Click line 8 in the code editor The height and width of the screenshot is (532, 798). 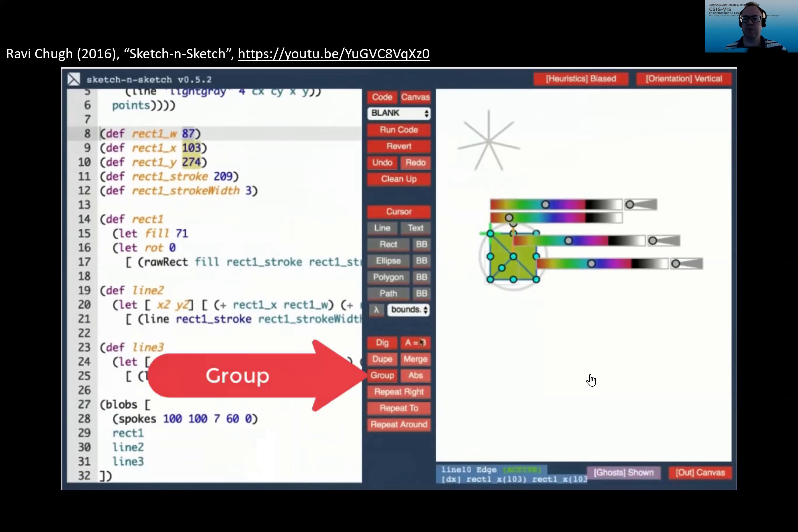click(x=214, y=133)
